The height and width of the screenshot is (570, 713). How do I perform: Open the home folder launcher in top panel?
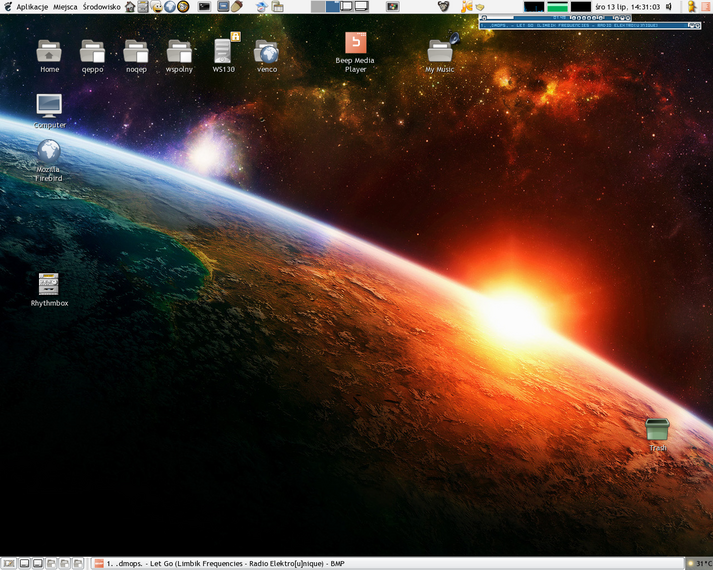coord(131,6)
